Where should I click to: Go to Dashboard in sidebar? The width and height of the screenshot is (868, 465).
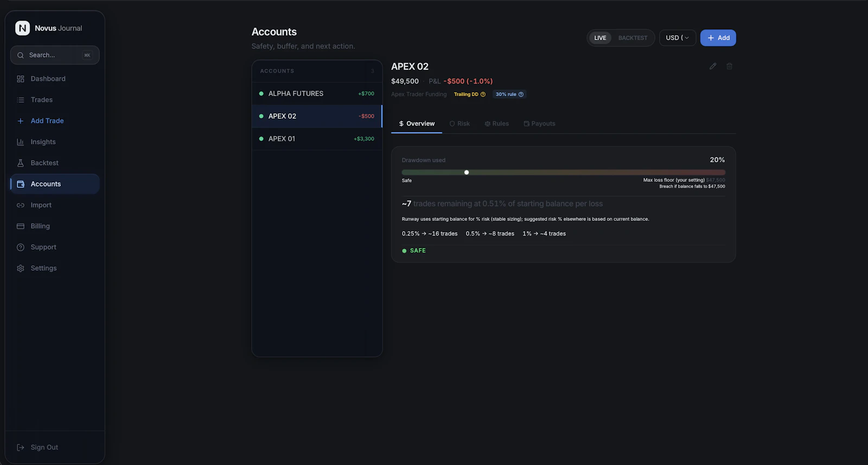(55, 79)
